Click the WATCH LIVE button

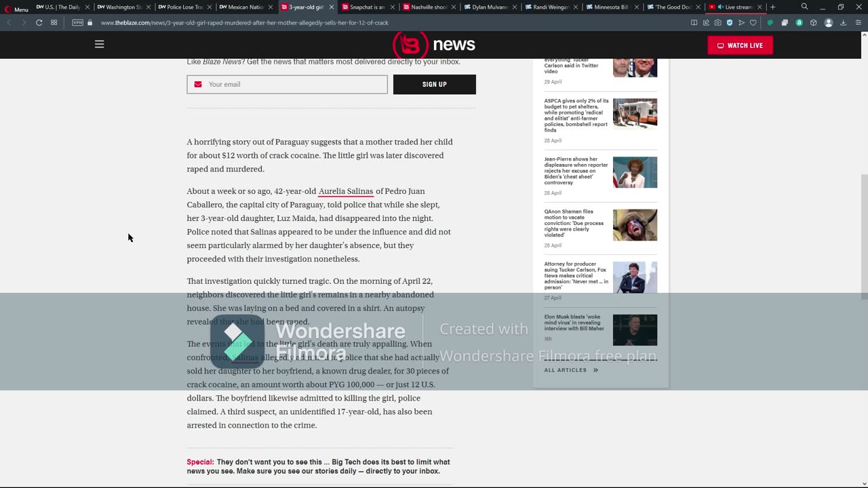click(740, 45)
